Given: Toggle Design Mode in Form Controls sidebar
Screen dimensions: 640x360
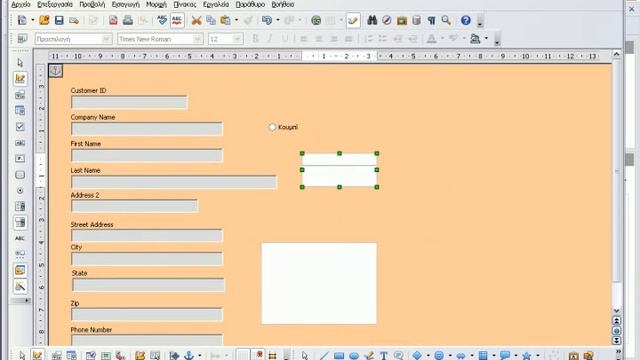Looking at the screenshot, I should point(20,79).
